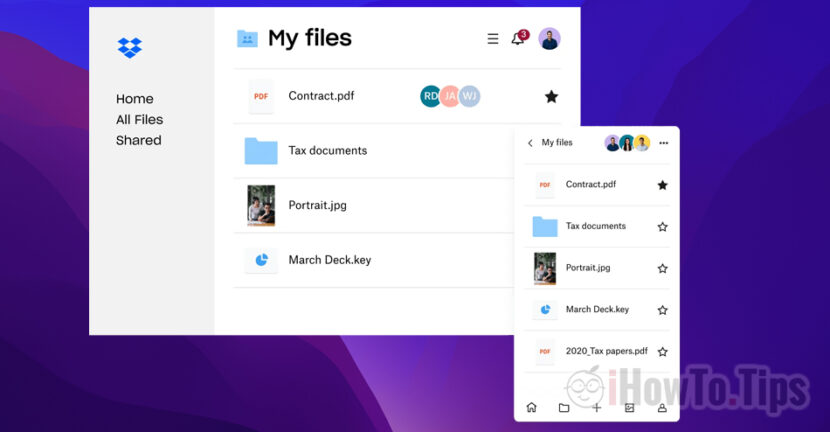Open the March Deck.key file in desktop list
This screenshot has width=830, height=432.
(x=329, y=260)
